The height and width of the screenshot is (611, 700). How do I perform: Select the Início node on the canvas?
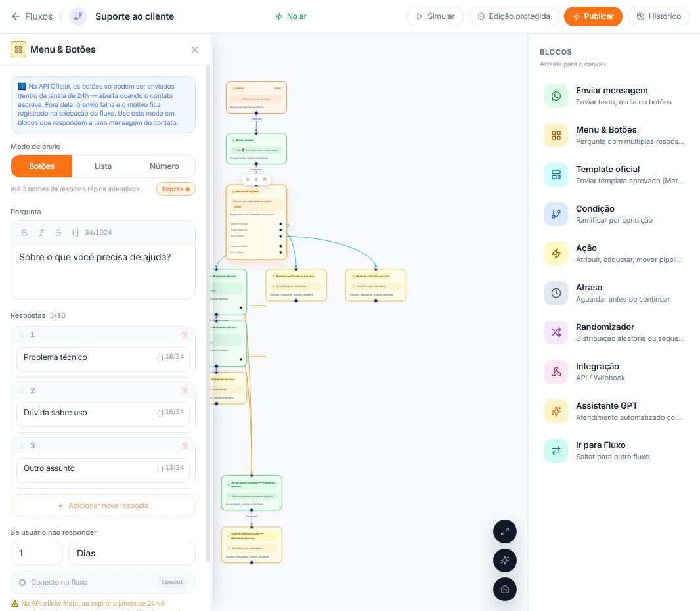tap(256, 97)
